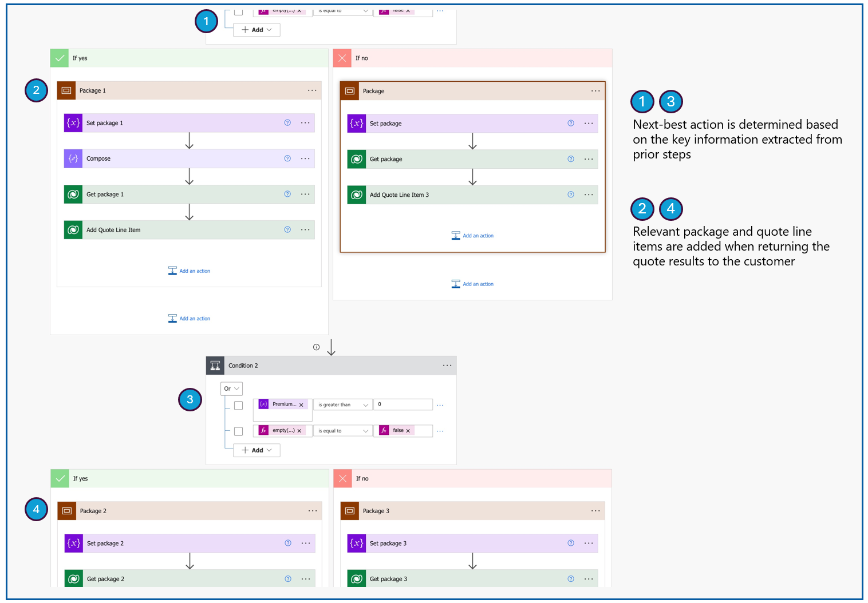868x603 pixels.
Task: Click the help icon on Set package 3
Action: (x=570, y=543)
